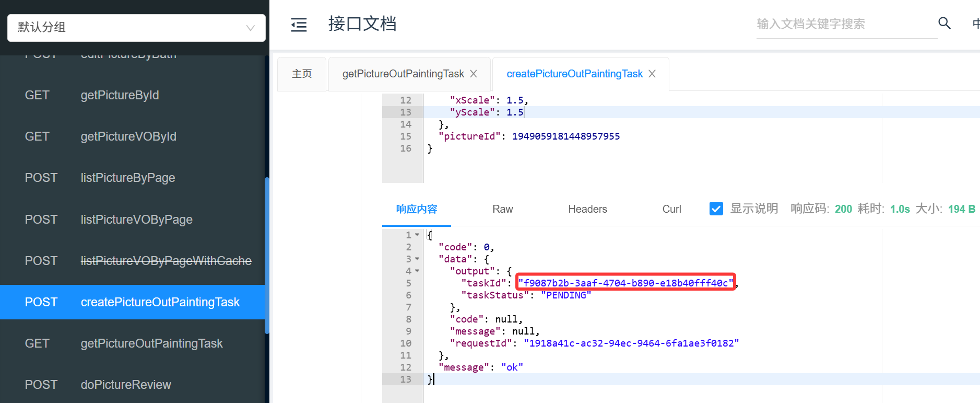Close the getPictureOutPaintingTask tab
The height and width of the screenshot is (403, 980).
(x=474, y=74)
